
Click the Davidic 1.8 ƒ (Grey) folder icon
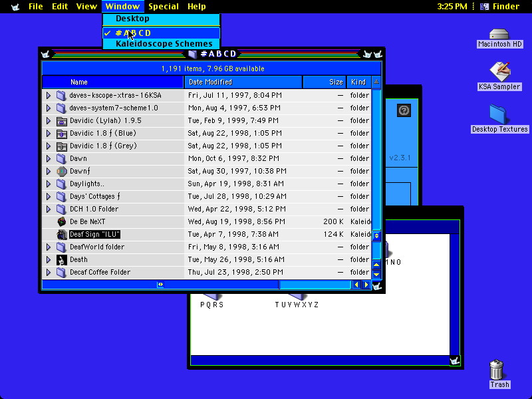(61, 146)
